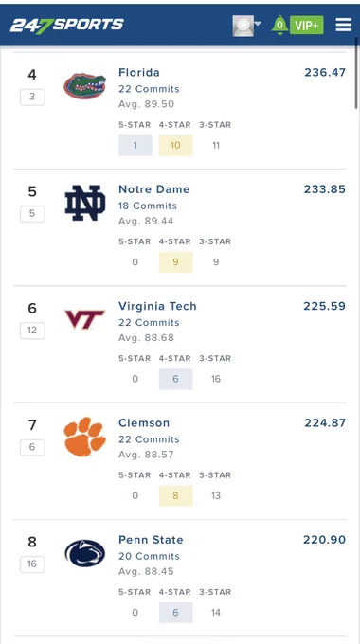Open the hamburger menu icon
Image resolution: width=360 pixels, height=644 pixels.
(x=344, y=25)
